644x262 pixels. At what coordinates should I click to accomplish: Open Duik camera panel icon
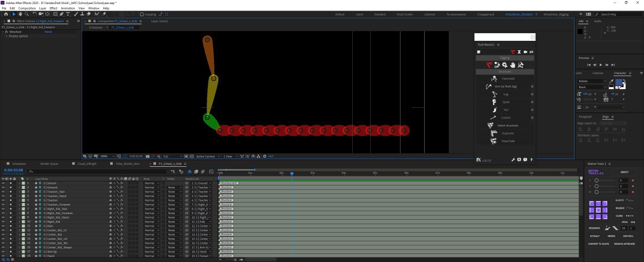[525, 52]
